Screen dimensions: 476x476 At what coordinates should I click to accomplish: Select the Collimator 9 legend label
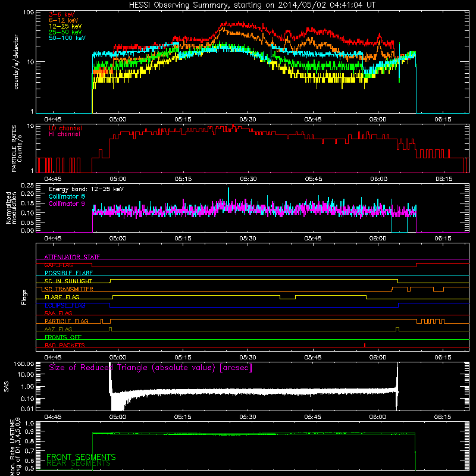pos(67,203)
